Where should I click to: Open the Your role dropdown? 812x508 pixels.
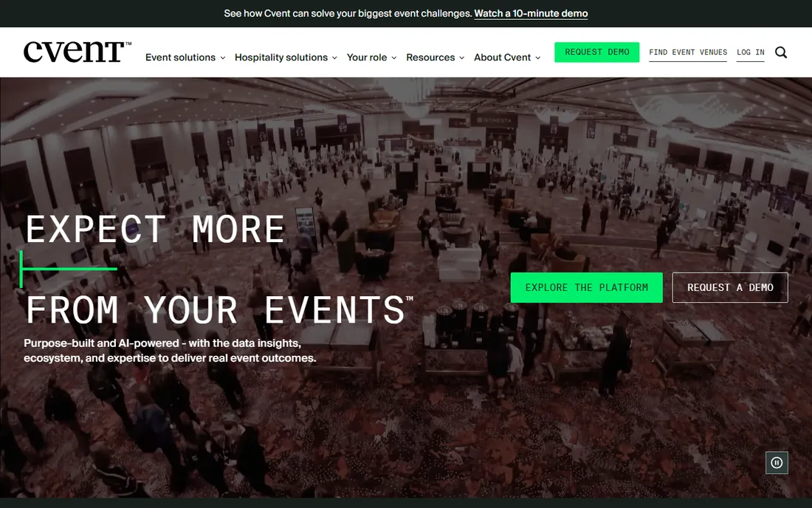point(372,58)
